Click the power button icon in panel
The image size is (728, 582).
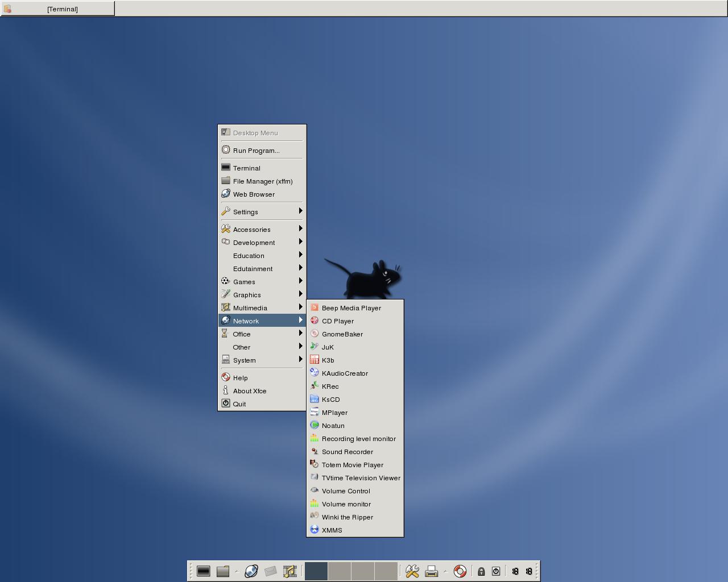click(496, 571)
